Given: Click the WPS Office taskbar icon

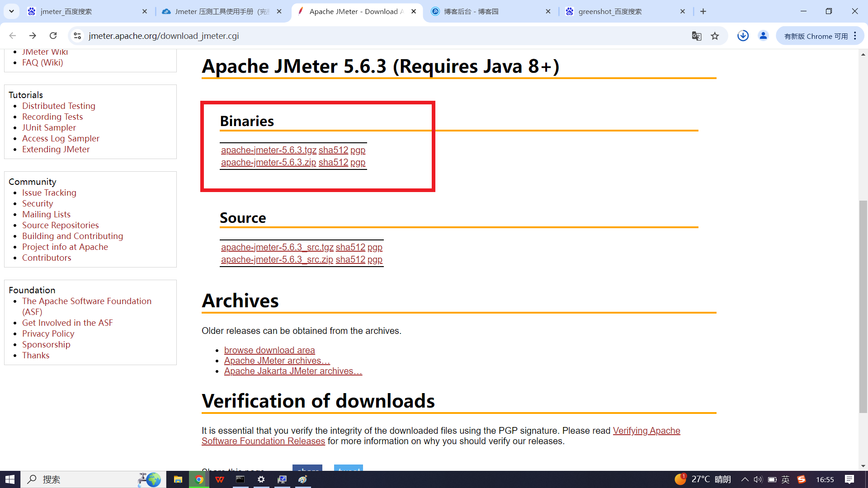Looking at the screenshot, I should click(x=220, y=479).
